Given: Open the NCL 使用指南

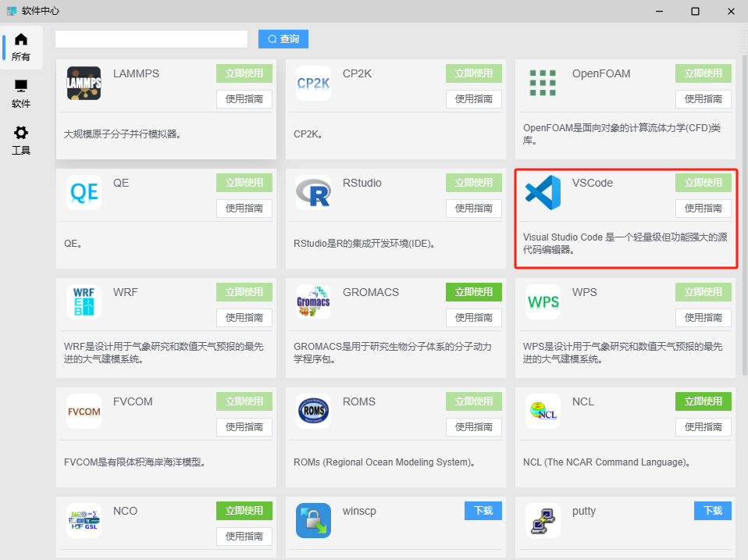Looking at the screenshot, I should click(703, 427).
